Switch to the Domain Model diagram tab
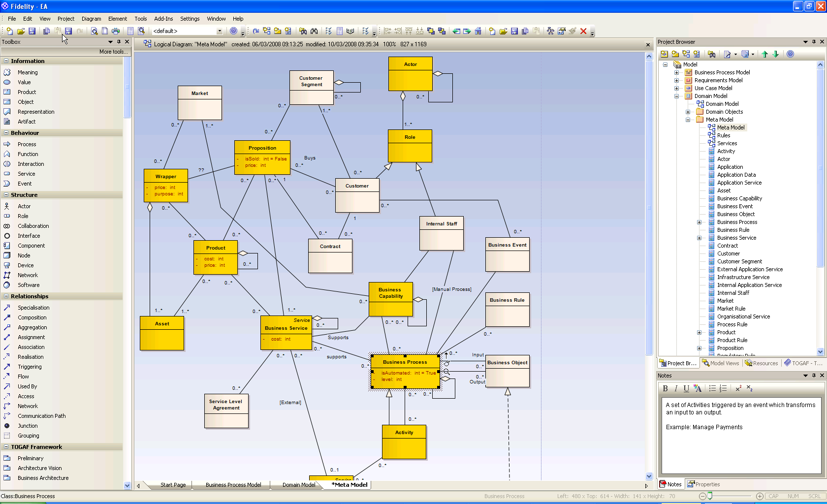 click(298, 485)
